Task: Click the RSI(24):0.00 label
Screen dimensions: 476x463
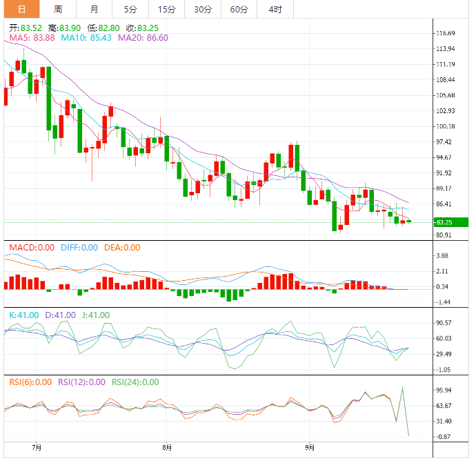Action: coord(135,382)
